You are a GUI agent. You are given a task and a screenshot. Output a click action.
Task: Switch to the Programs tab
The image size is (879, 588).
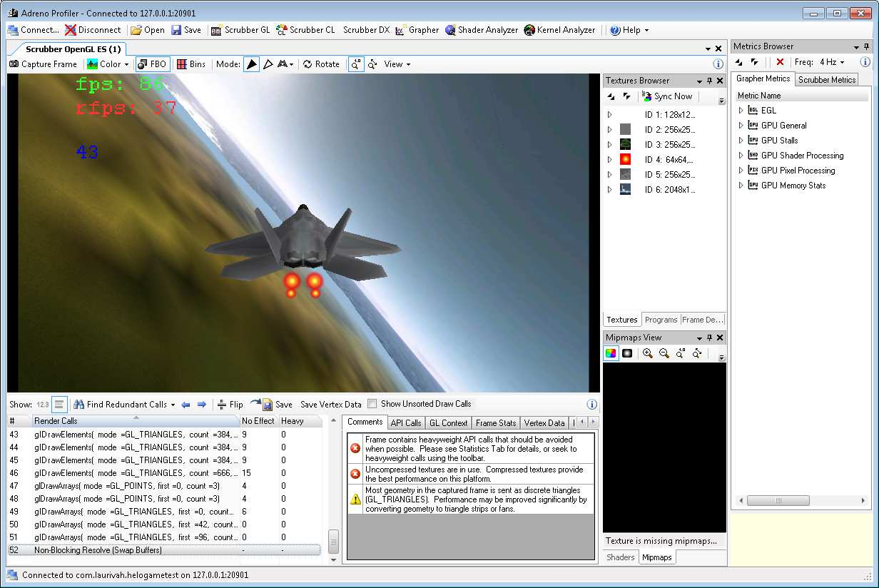coord(661,320)
